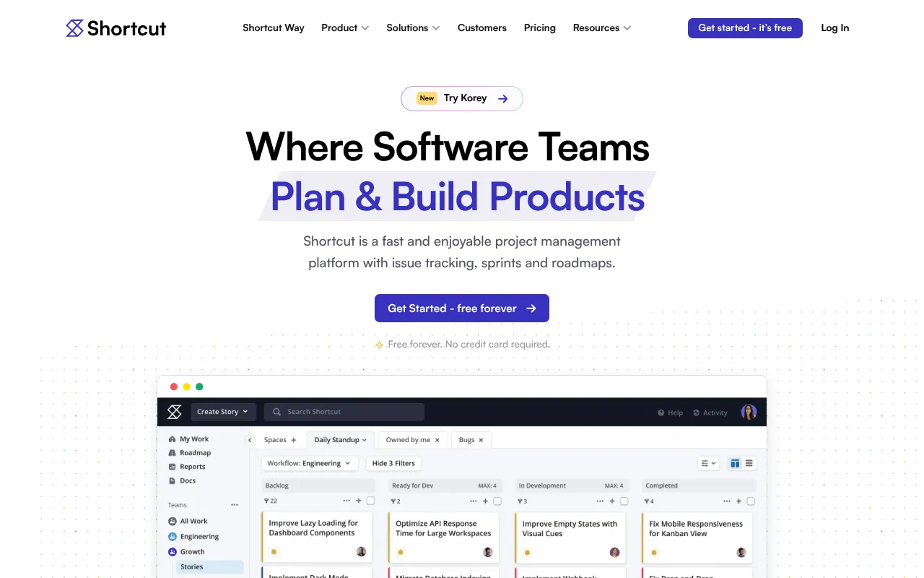Add a story to Ready for Dev column

click(x=485, y=501)
